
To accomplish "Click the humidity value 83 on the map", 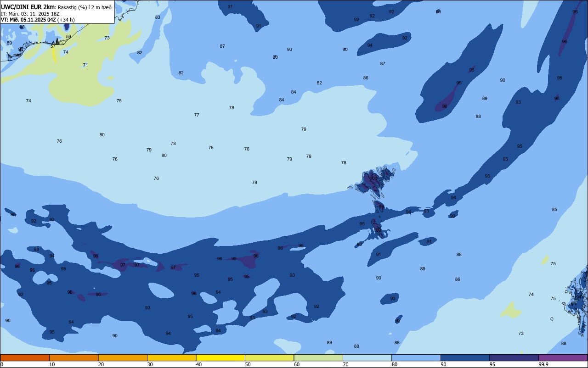I will click(x=158, y=17).
